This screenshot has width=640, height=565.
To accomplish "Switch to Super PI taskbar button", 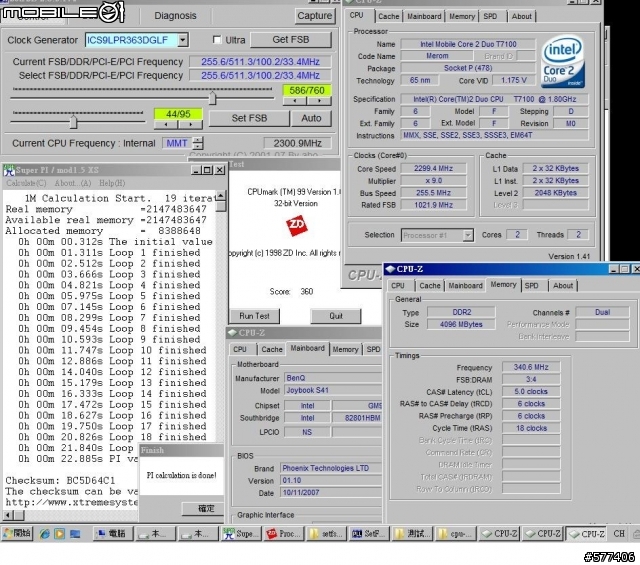I will [240, 534].
